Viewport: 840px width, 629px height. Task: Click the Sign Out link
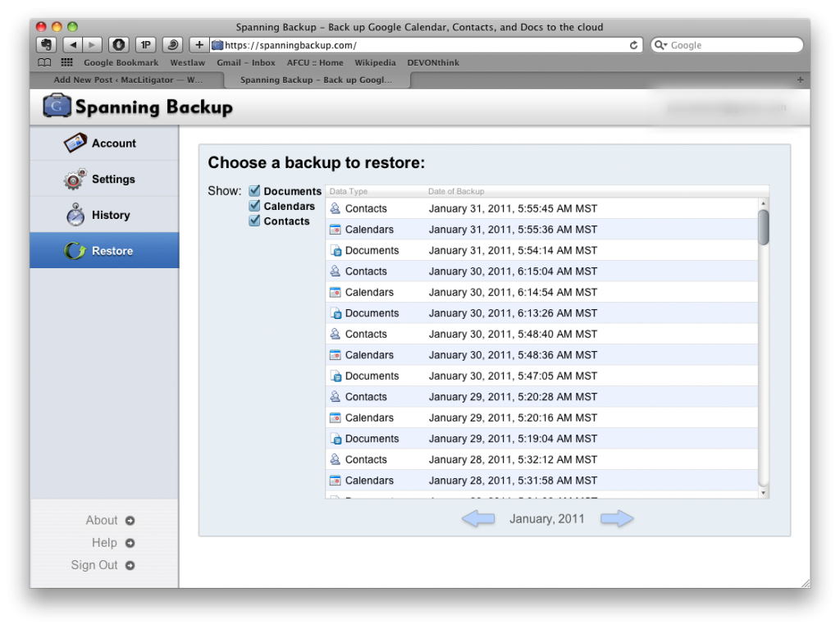(94, 565)
